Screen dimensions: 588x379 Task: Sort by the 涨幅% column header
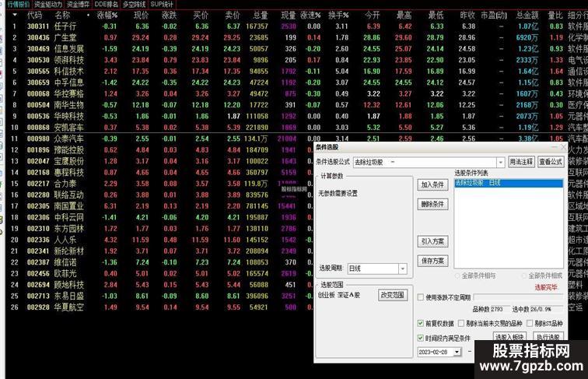tap(107, 16)
